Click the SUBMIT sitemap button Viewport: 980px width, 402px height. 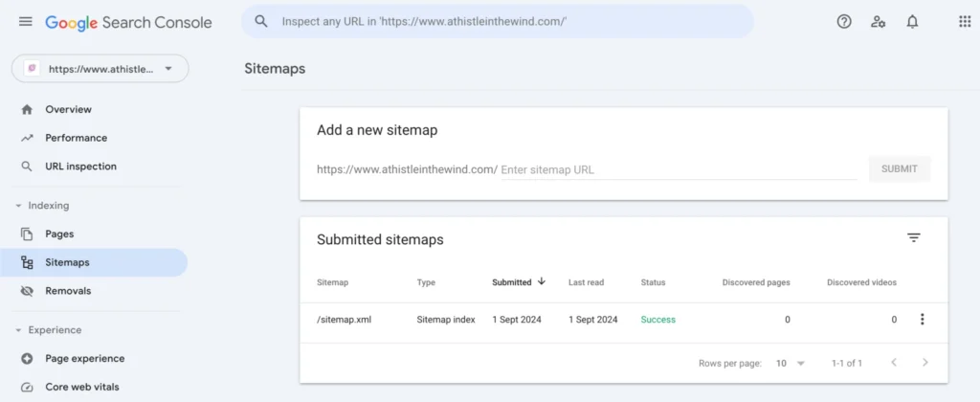(x=900, y=169)
